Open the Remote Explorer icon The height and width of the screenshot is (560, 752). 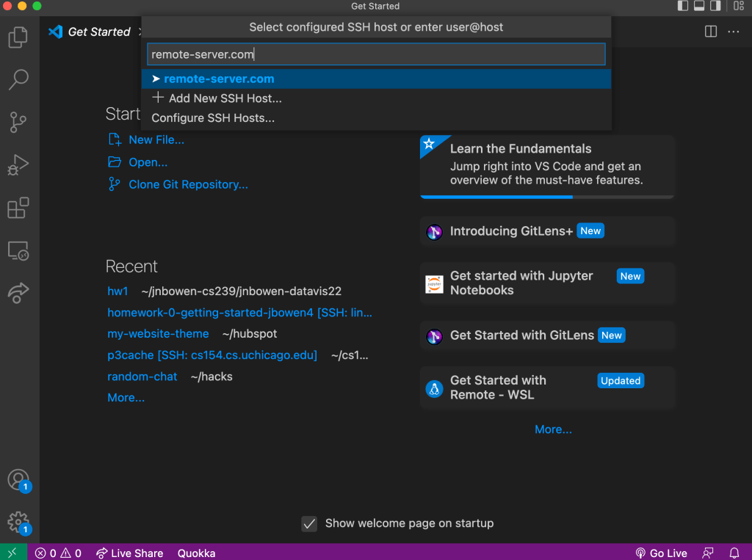(x=18, y=251)
